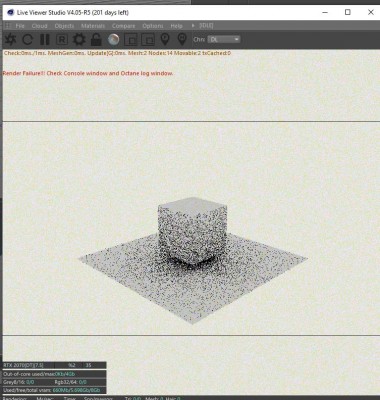This screenshot has height=400, width=380.
Task: Click the film region icon
Action: click(131, 40)
